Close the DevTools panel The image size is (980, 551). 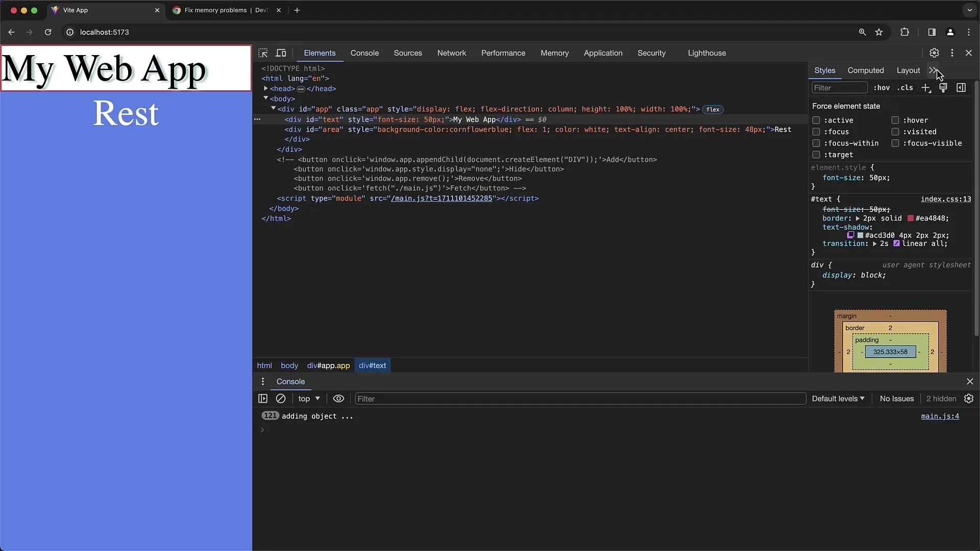click(x=969, y=53)
